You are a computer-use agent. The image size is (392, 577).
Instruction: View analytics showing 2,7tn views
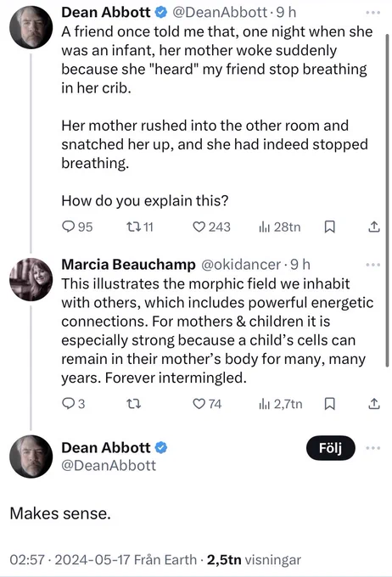point(281,404)
